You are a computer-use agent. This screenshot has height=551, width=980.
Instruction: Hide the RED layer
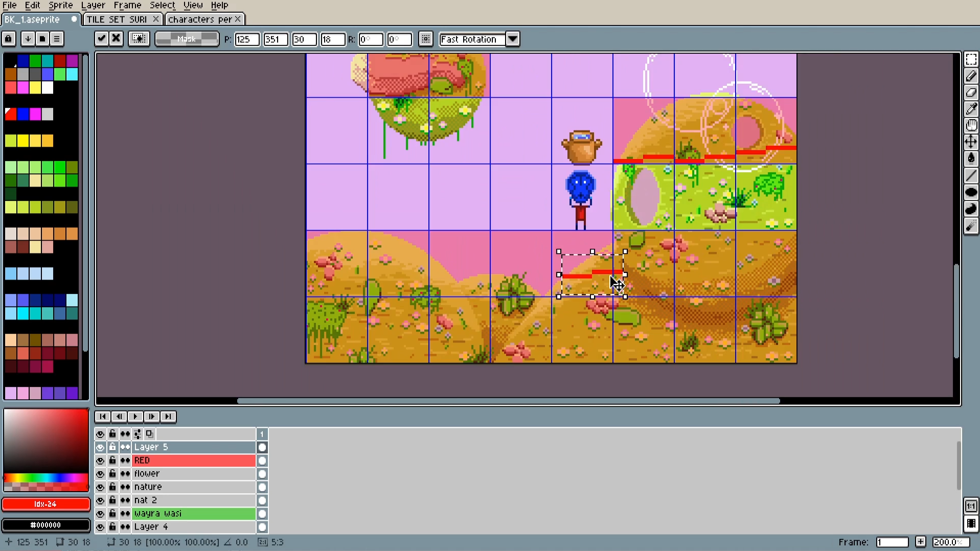[x=100, y=461]
